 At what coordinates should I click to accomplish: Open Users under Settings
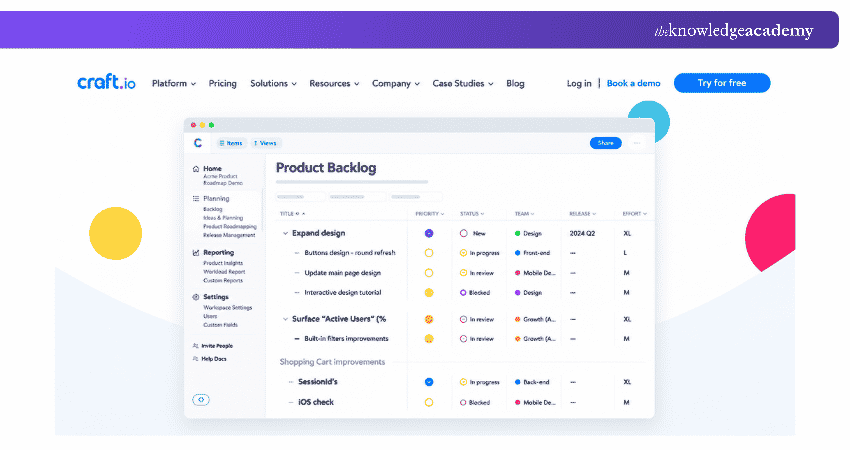click(x=210, y=316)
